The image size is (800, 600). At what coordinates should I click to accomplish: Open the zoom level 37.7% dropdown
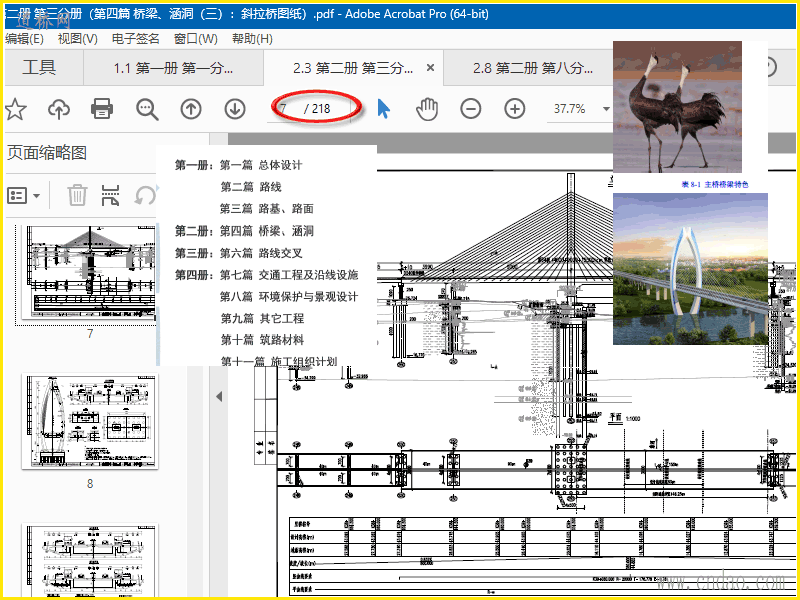605,109
